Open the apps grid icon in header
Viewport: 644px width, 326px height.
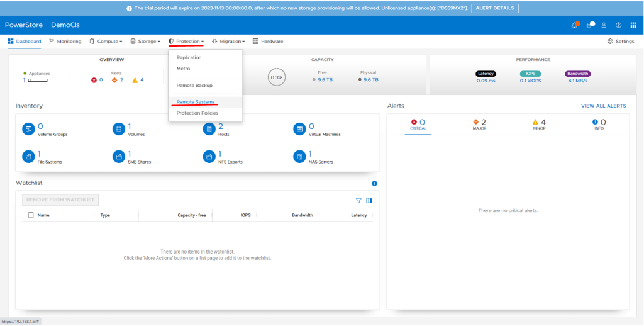633,25
